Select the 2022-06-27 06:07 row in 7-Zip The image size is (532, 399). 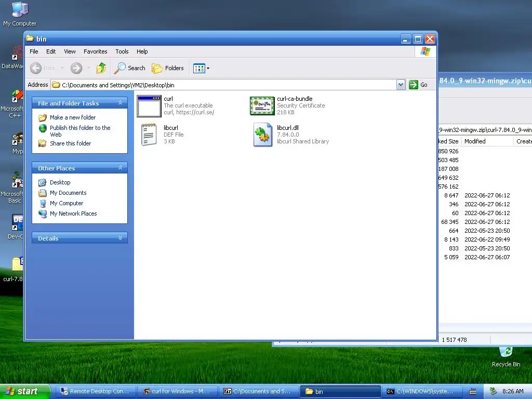[485, 257]
